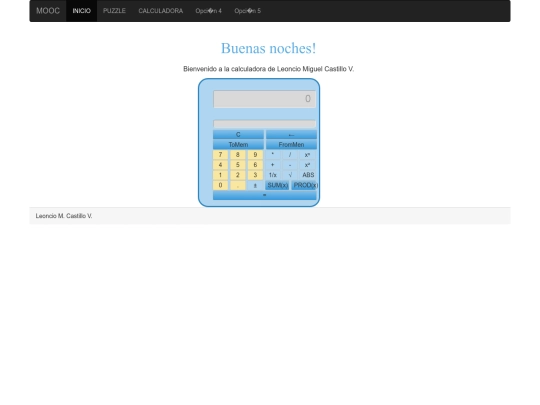Click the decimal point key
The height and width of the screenshot is (405, 540).
coord(238,185)
